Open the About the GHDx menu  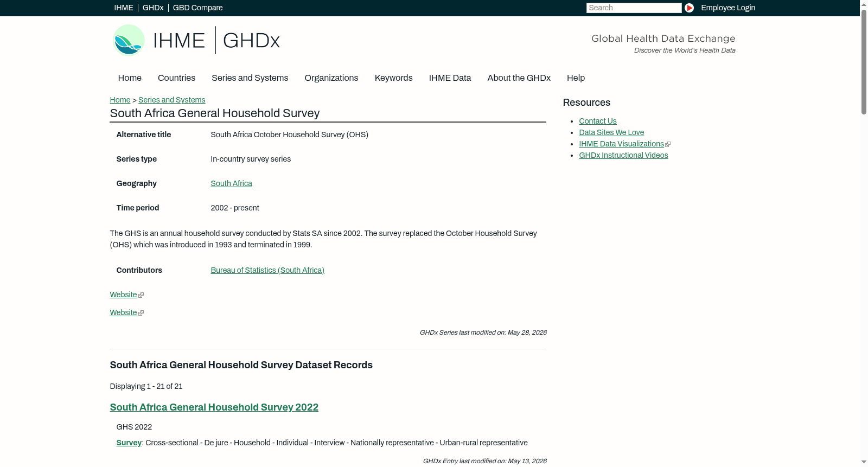pyautogui.click(x=519, y=78)
